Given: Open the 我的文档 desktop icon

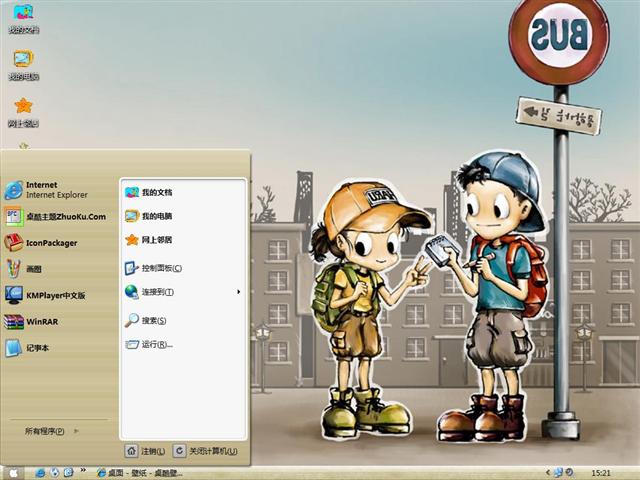Looking at the screenshot, I should (23, 19).
